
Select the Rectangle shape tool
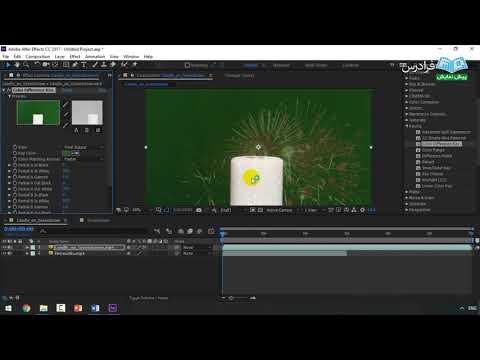point(66,65)
